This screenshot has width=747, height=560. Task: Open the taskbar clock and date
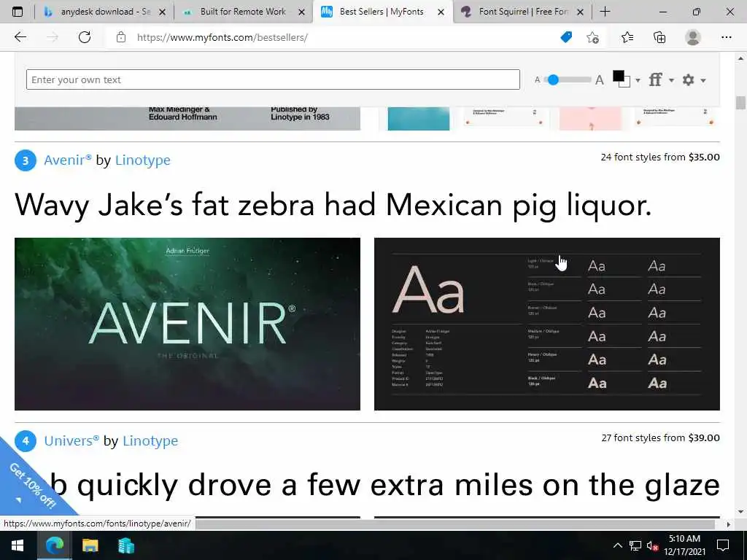tap(684, 545)
